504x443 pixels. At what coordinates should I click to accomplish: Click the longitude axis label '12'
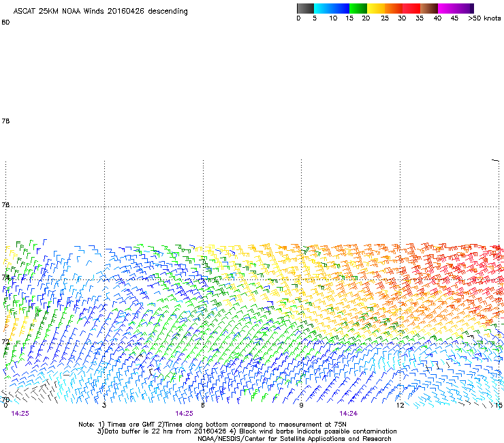click(400, 406)
